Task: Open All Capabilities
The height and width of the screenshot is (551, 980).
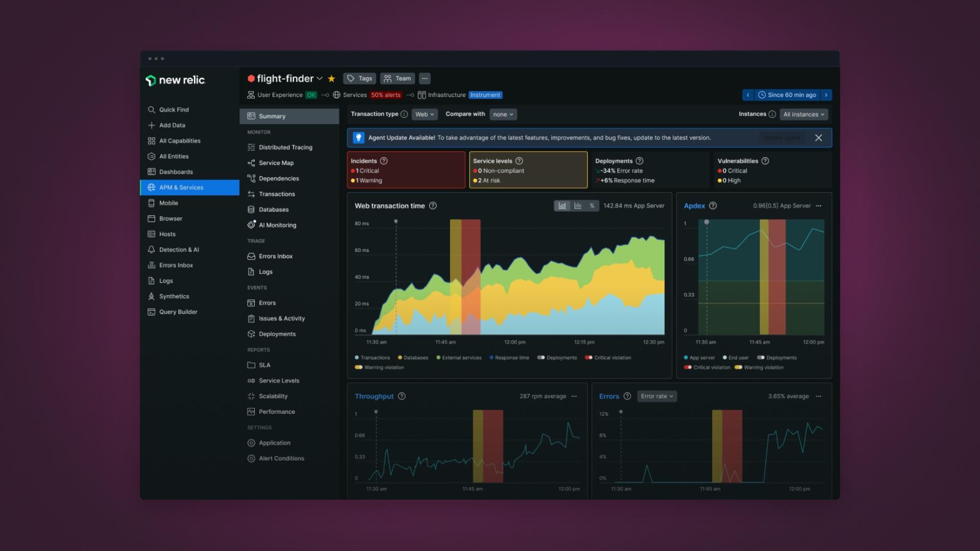Action: click(180, 141)
